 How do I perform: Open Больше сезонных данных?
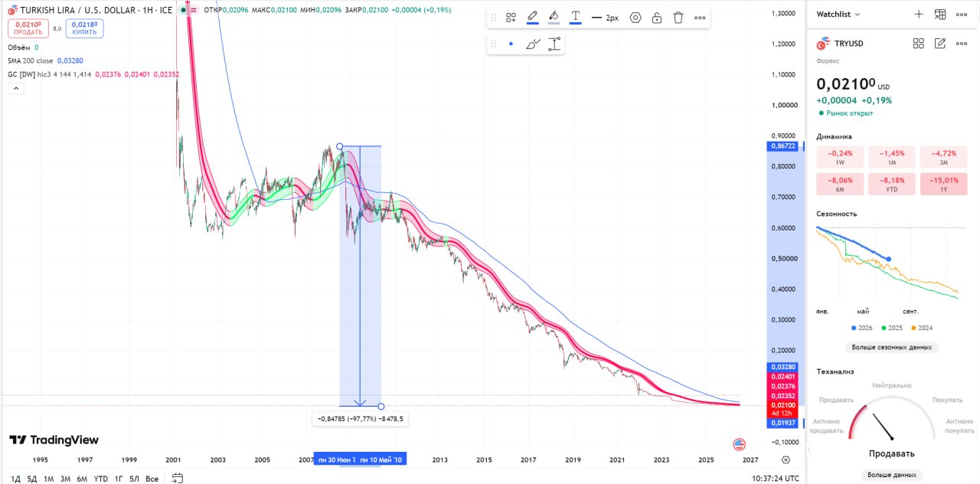click(x=892, y=347)
